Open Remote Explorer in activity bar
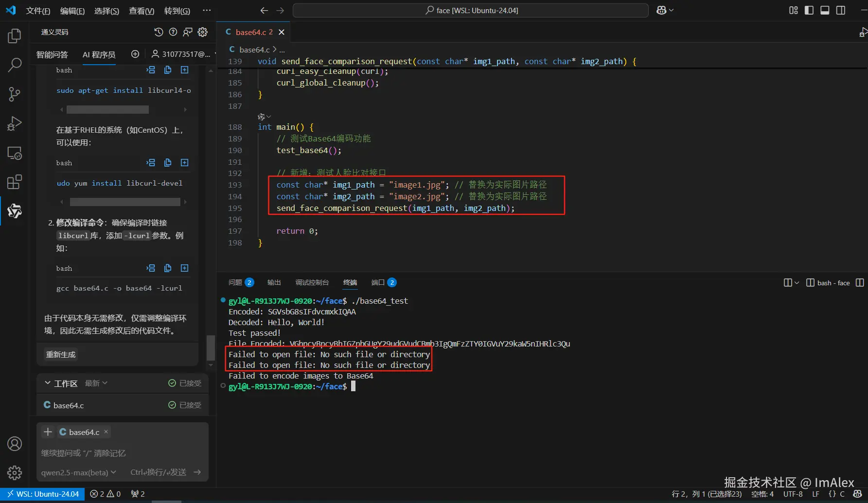This screenshot has width=868, height=503. pos(15,153)
